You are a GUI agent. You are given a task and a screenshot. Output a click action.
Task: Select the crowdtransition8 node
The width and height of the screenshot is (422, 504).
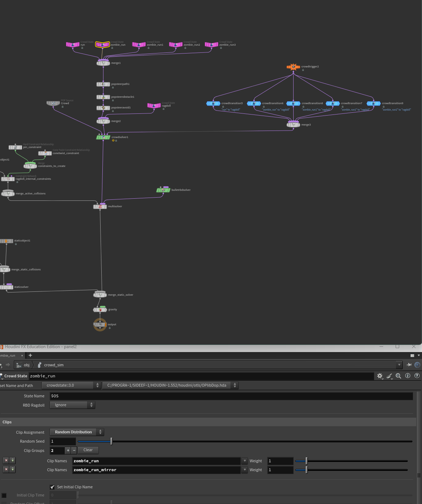tap(294, 103)
